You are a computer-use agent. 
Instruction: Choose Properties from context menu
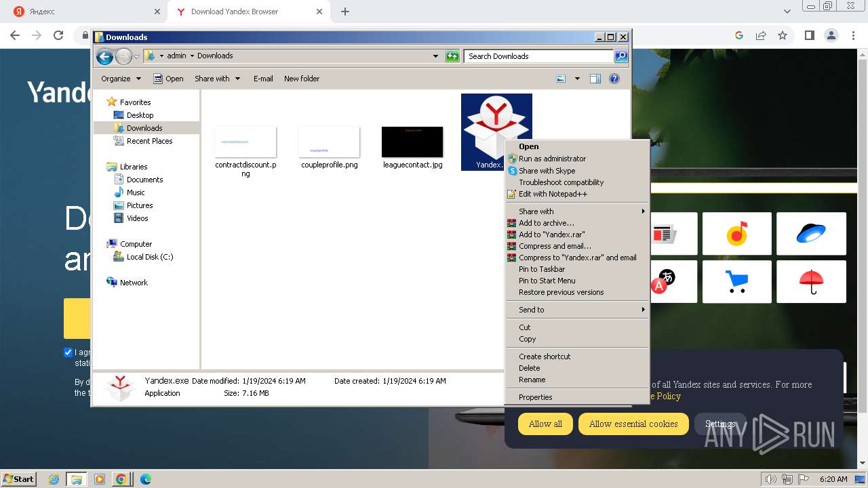(x=577, y=397)
